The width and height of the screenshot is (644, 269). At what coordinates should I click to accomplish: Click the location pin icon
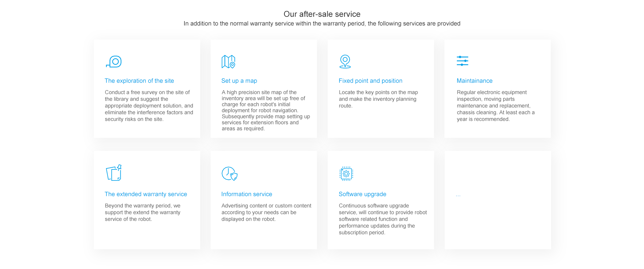tap(345, 62)
